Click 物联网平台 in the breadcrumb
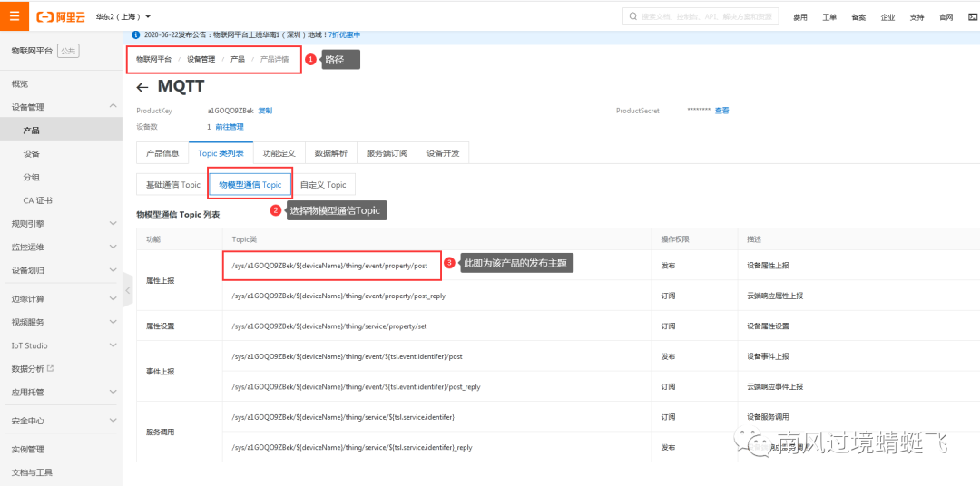Image resolution: width=980 pixels, height=486 pixels. point(153,59)
